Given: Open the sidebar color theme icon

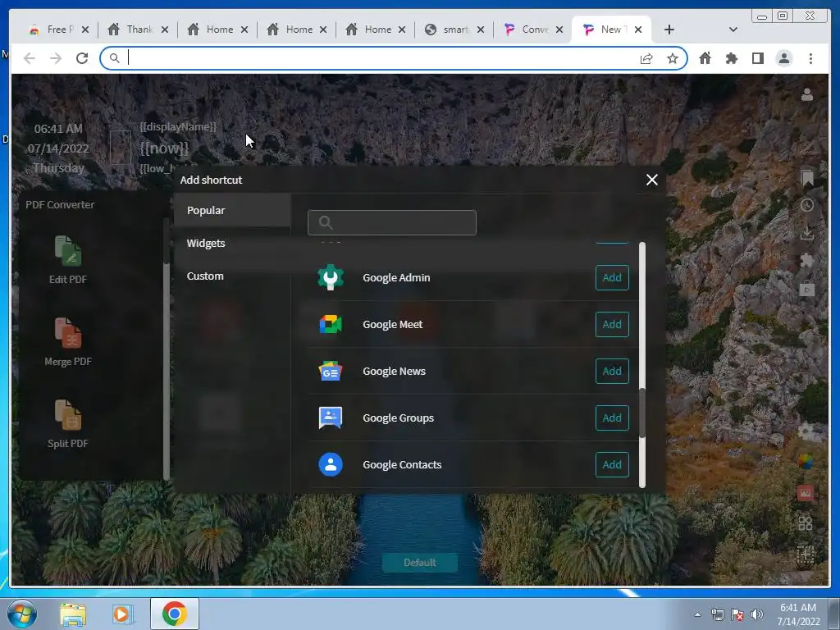Looking at the screenshot, I should 806,461.
